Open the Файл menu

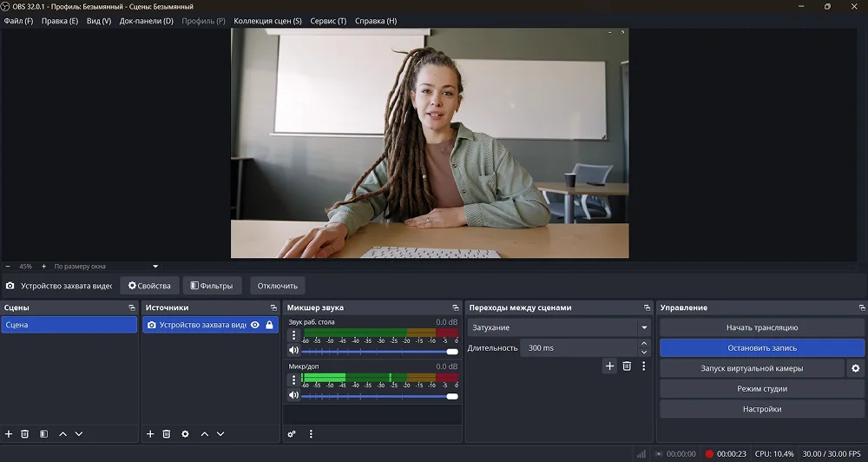click(18, 21)
